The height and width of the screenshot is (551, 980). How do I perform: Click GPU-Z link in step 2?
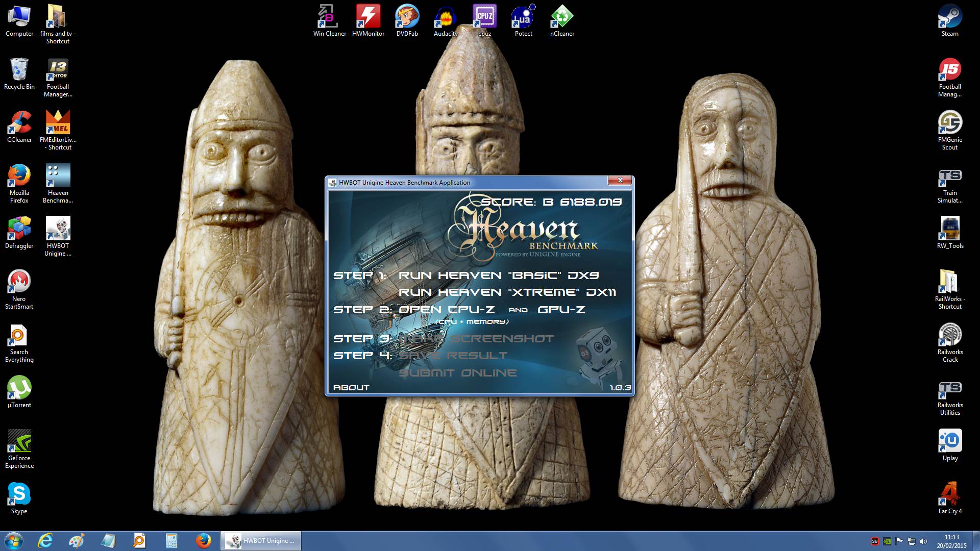coord(561,310)
